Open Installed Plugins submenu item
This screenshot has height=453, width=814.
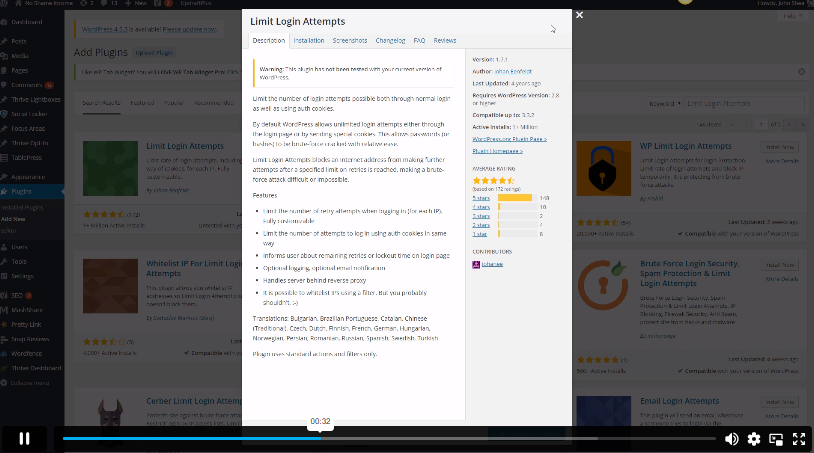22,208
